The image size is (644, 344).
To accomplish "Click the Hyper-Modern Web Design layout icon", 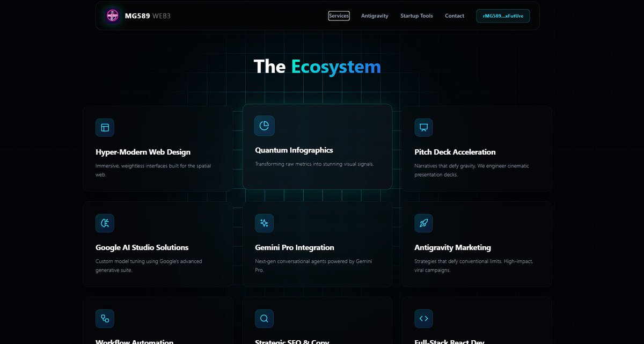I will point(105,128).
